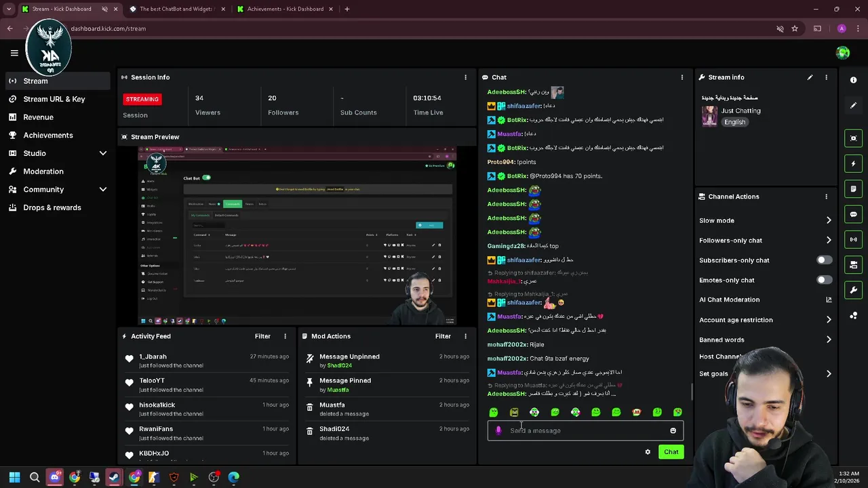The height and width of the screenshot is (488, 868).
Task: Go back with browser back arrow
Action: (x=9, y=28)
